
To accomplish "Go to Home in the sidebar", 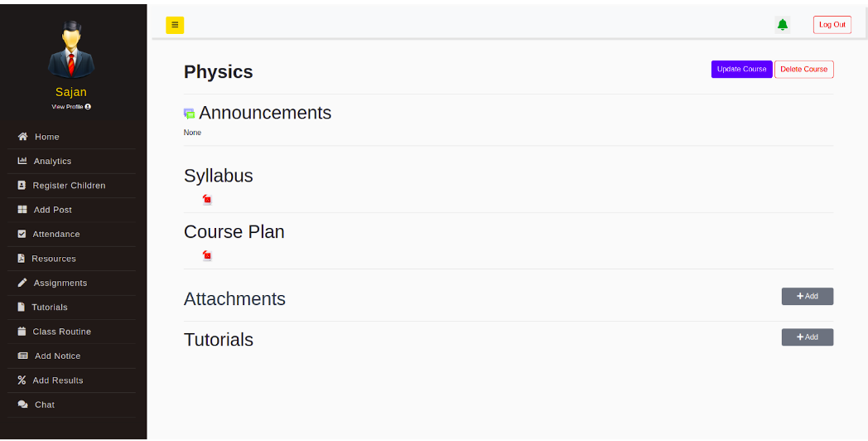I will (x=46, y=137).
